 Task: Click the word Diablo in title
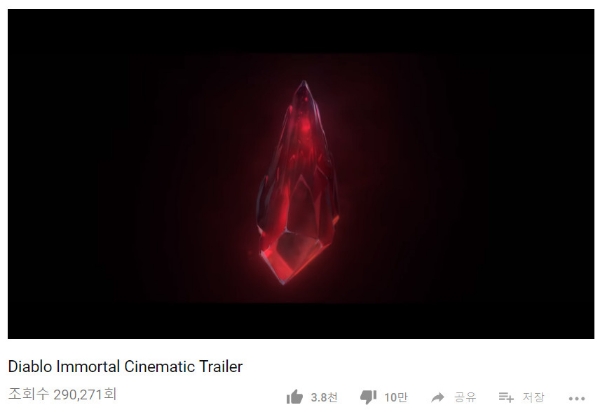click(30, 366)
